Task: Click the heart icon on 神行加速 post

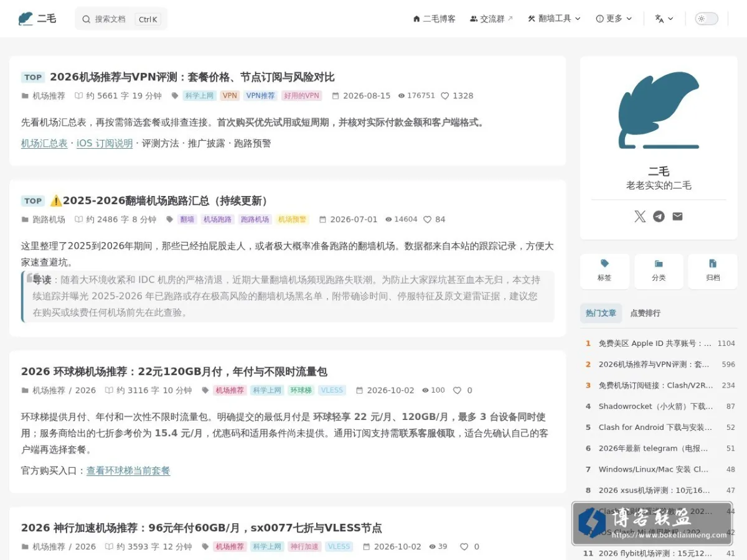Action: pos(464,547)
